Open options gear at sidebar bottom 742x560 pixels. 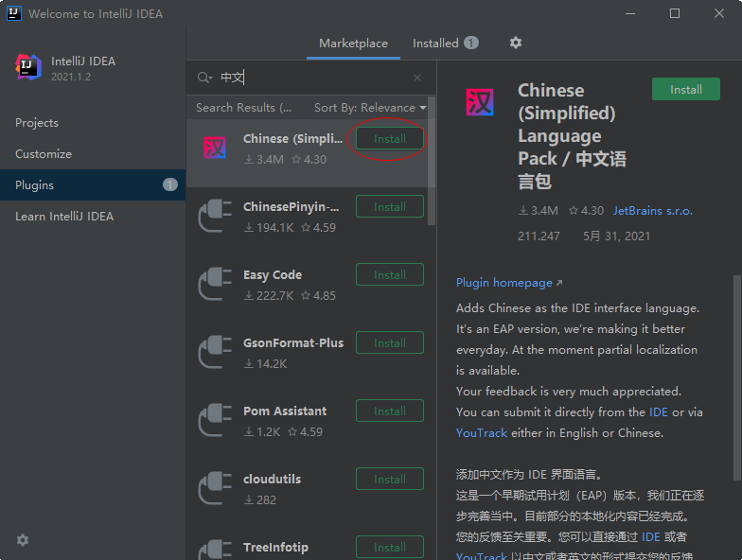pyautogui.click(x=23, y=540)
